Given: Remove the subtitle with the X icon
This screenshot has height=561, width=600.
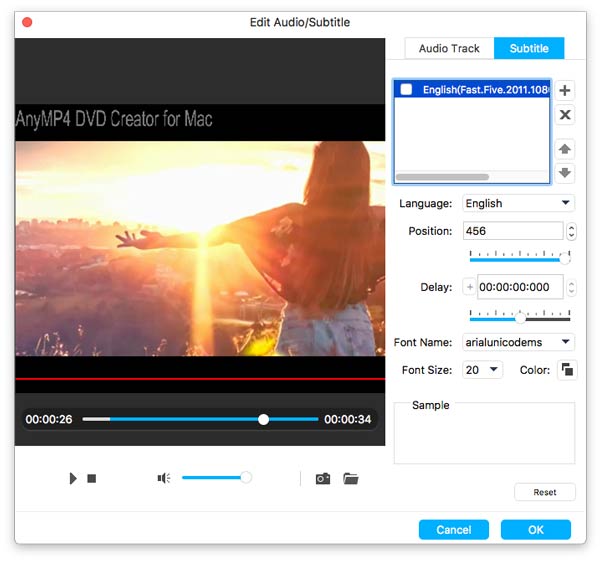Looking at the screenshot, I should [x=565, y=115].
